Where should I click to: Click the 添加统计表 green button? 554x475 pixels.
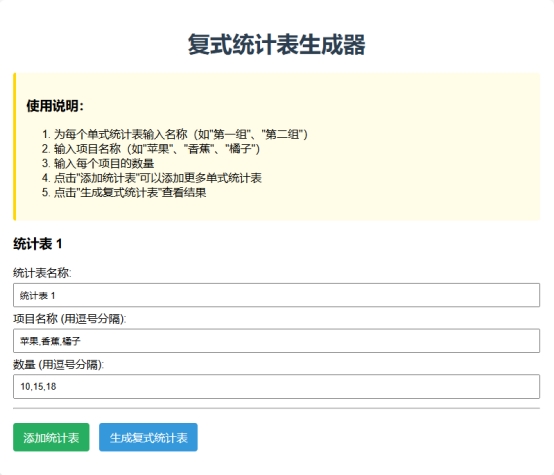[51, 438]
